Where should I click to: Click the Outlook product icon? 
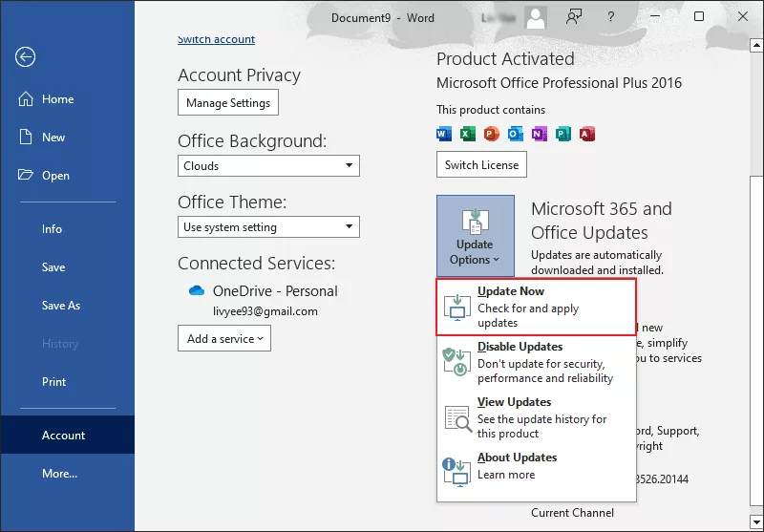(x=516, y=134)
